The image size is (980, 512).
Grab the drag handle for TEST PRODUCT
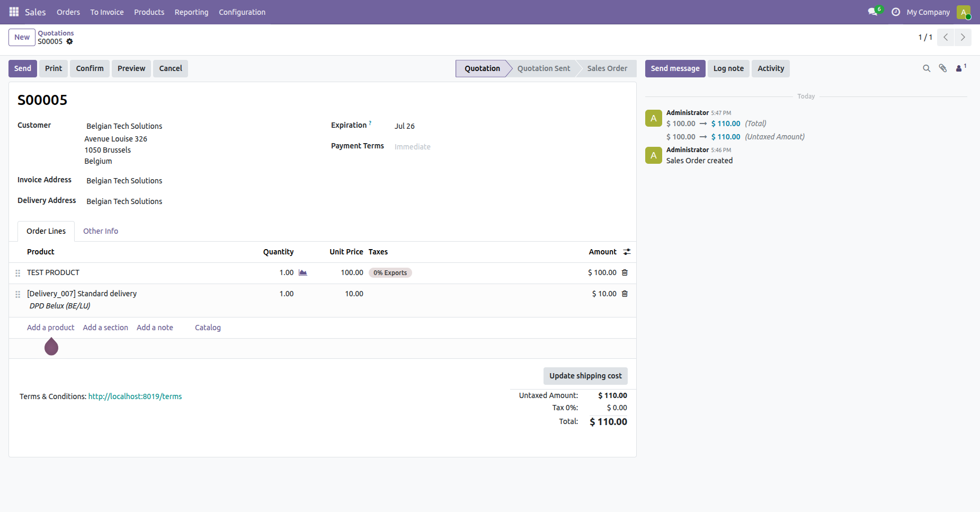[17, 273]
